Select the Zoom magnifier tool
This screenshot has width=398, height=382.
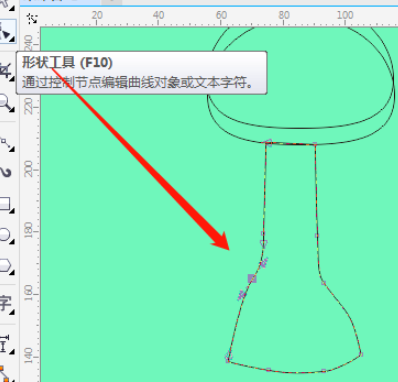coord(5,102)
